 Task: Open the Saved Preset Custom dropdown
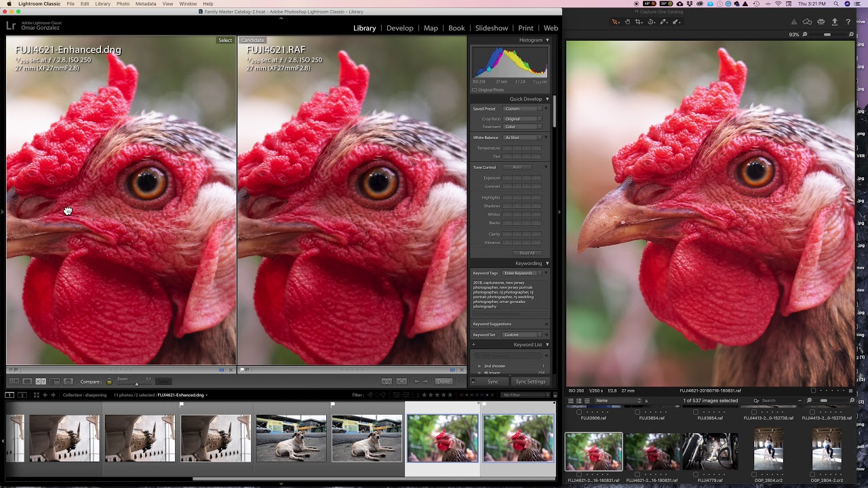(522, 108)
